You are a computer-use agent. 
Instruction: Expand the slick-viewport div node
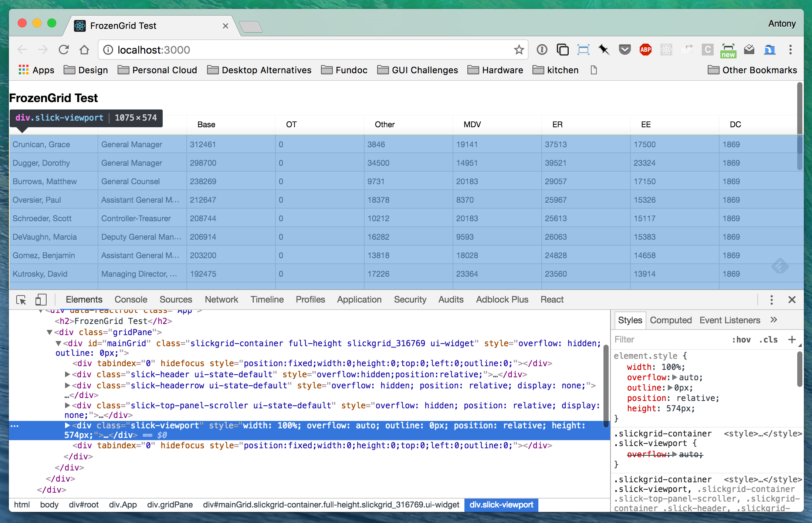67,425
